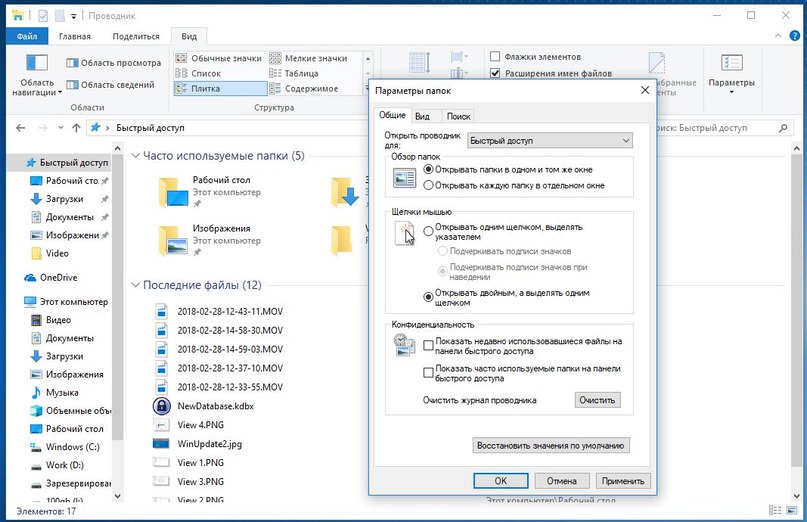Open quick access toolbar customize dropdown
807x522 pixels.
click(x=74, y=16)
